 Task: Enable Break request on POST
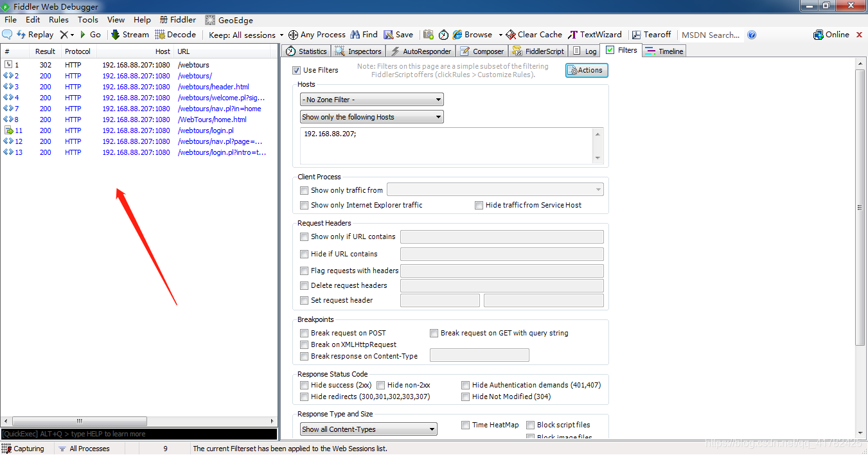[305, 333]
